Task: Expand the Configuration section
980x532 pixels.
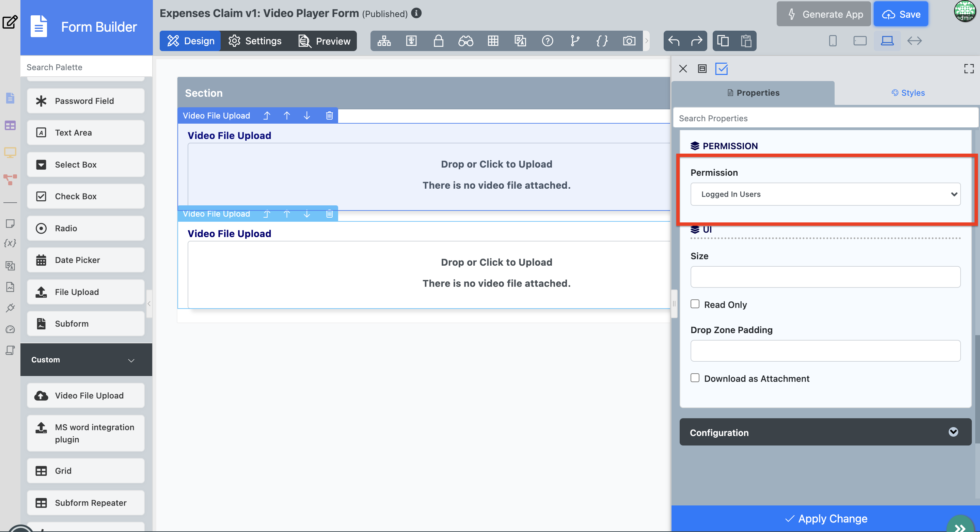Action: [825, 432]
